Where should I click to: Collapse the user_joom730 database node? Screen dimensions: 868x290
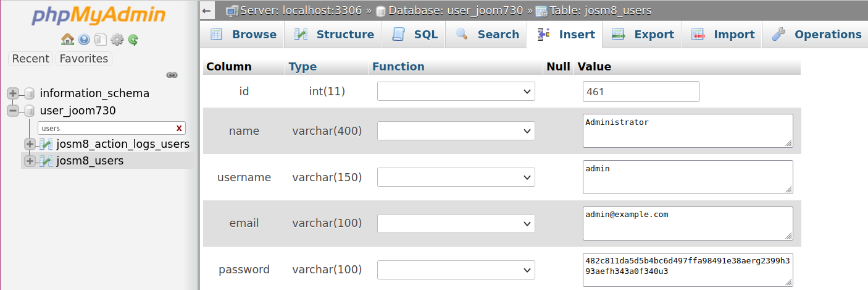click(12, 111)
